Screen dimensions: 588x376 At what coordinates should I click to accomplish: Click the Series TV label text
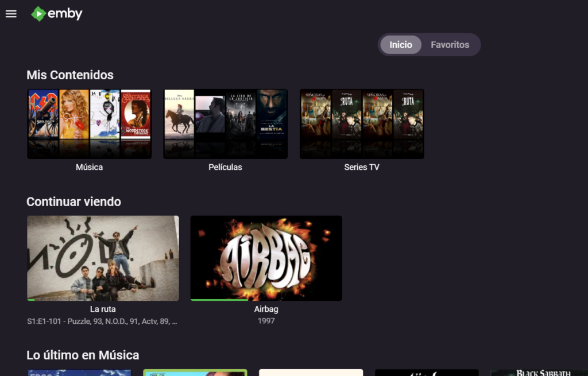[362, 167]
